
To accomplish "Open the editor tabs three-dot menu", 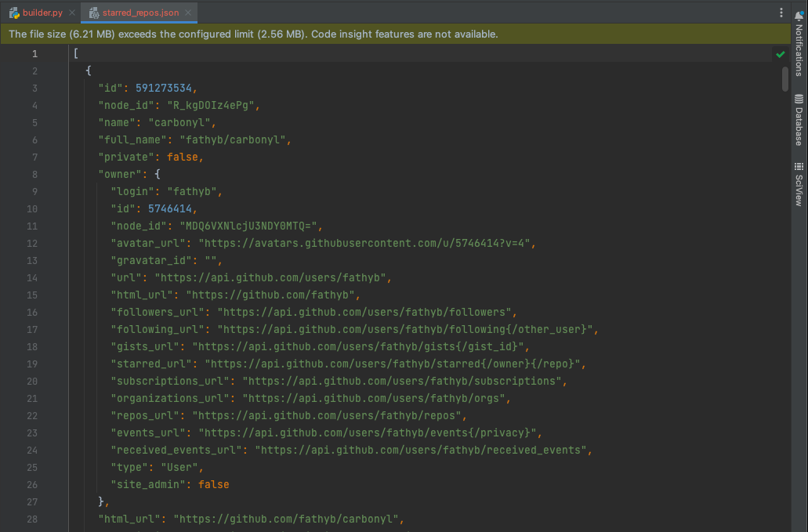I will click(781, 13).
